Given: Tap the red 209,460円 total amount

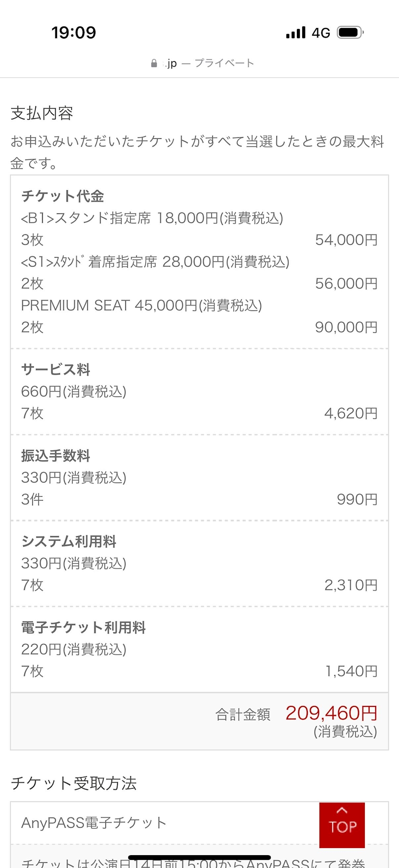Looking at the screenshot, I should coord(331,713).
